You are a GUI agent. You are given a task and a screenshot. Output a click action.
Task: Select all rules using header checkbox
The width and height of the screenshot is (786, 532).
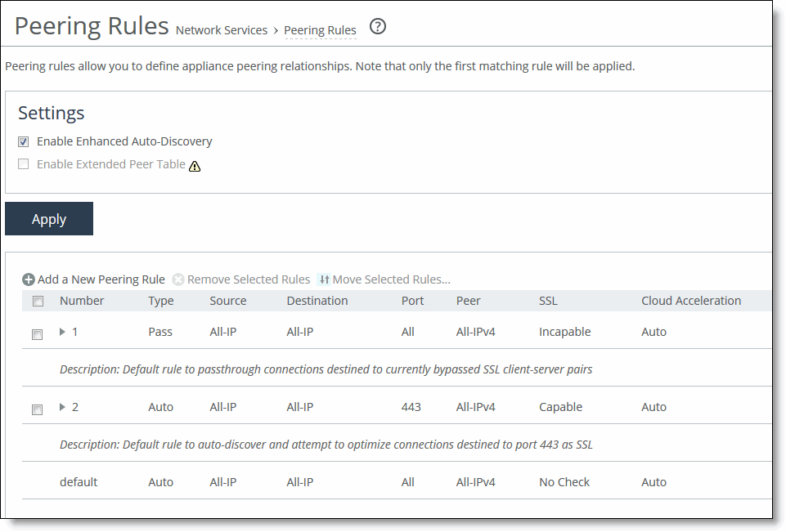pos(38,302)
